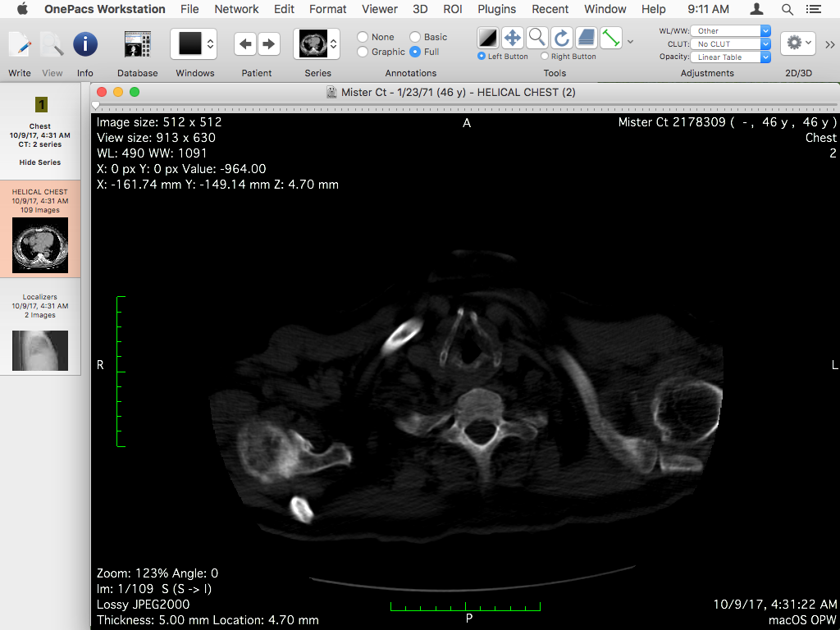This screenshot has height=630, width=840.
Task: Open the Series thumbnail selector
Action: 317,44
